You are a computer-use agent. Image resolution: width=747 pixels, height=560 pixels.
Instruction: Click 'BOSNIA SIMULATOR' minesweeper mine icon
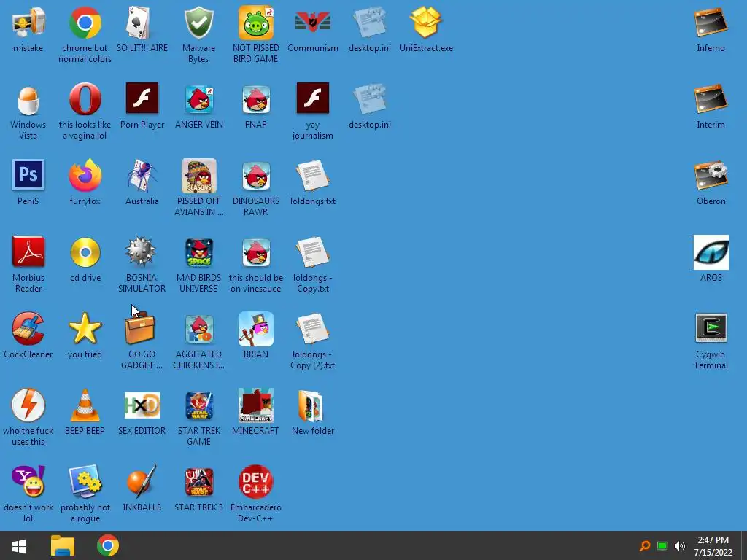[142, 252]
